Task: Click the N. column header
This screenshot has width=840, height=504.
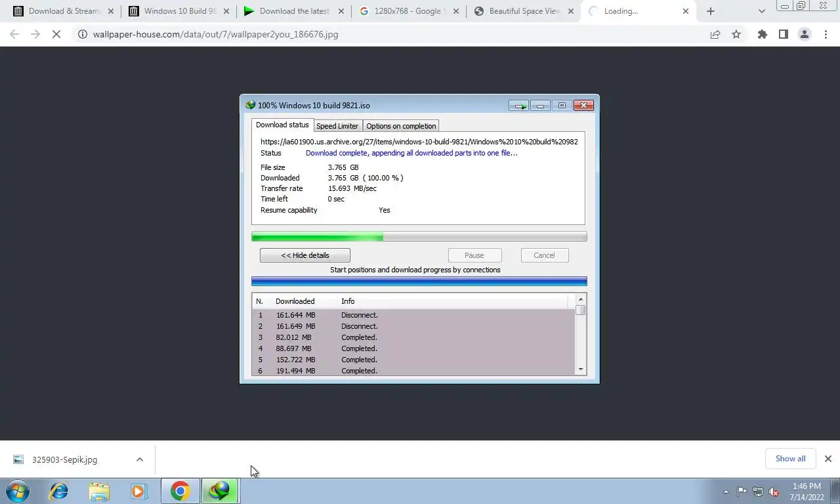Action: point(262,301)
